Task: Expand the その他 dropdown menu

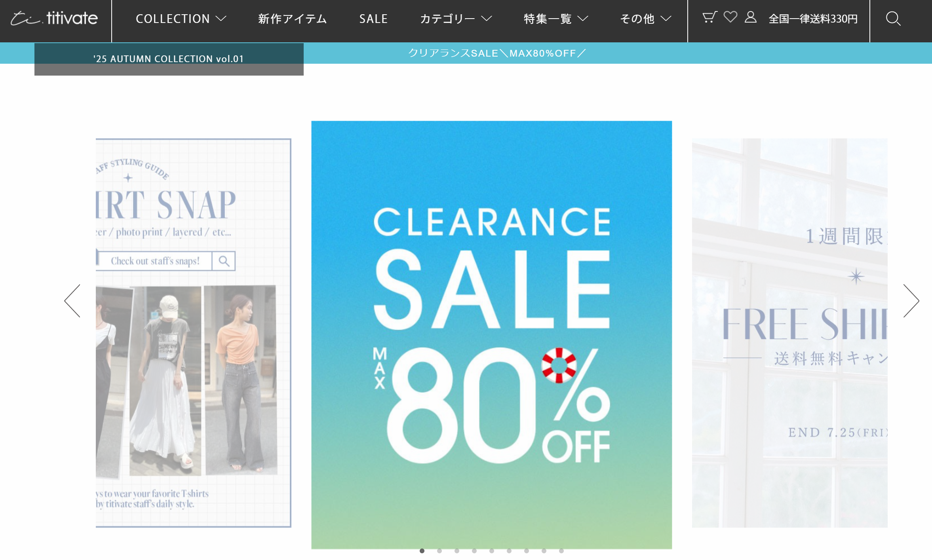Action: click(646, 19)
